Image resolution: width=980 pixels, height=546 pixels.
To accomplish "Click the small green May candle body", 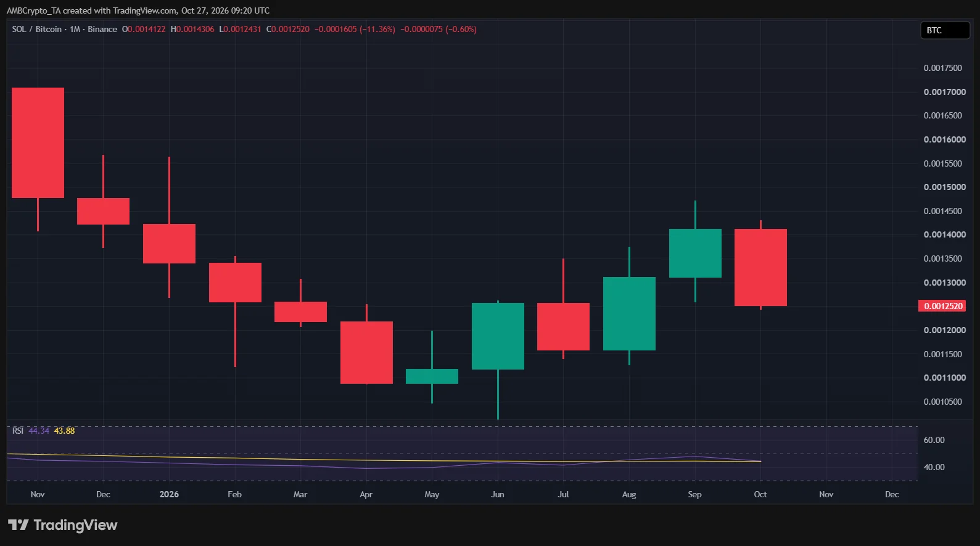I will [432, 376].
